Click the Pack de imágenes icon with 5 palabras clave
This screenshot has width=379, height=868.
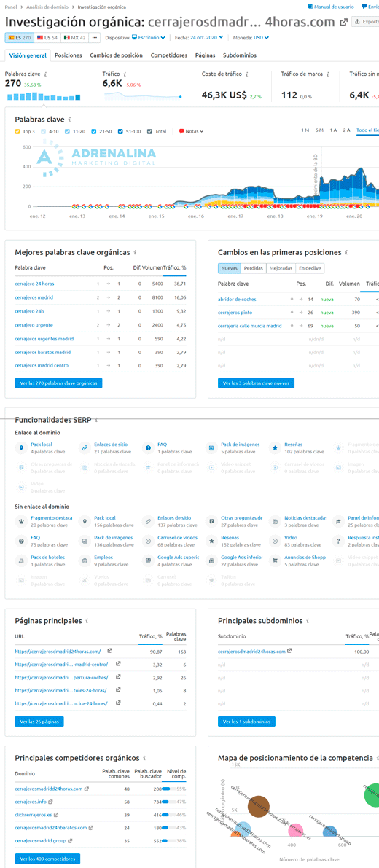(211, 447)
